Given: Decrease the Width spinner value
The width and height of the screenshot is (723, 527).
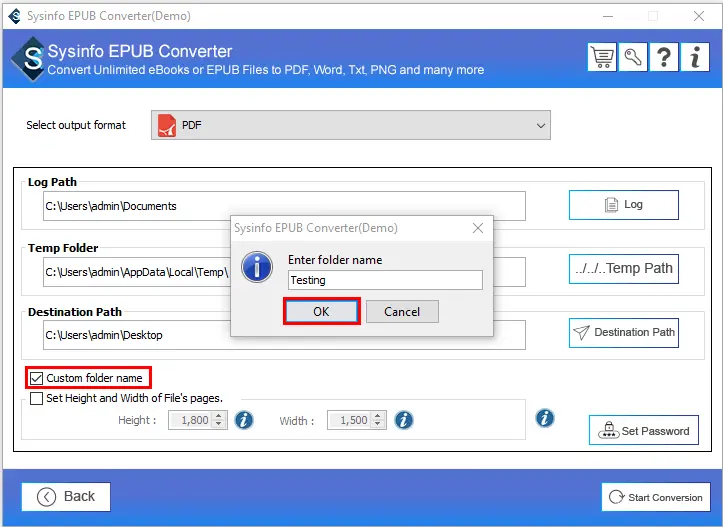Looking at the screenshot, I should (x=378, y=424).
